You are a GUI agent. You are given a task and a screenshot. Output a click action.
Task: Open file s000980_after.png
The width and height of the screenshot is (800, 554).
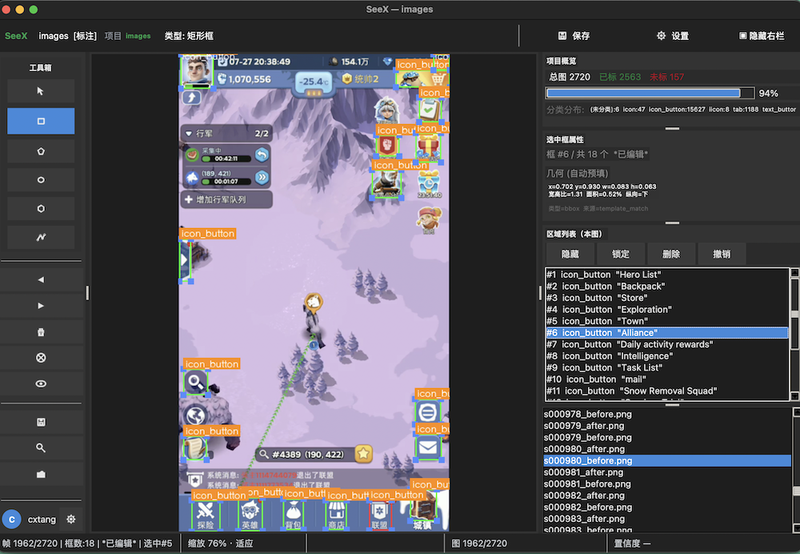(x=667, y=449)
